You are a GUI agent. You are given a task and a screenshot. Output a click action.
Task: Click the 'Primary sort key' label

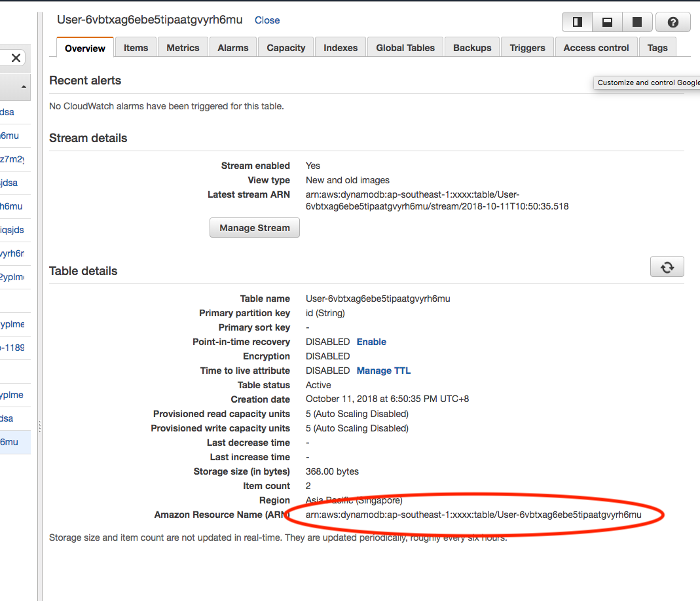(x=254, y=327)
